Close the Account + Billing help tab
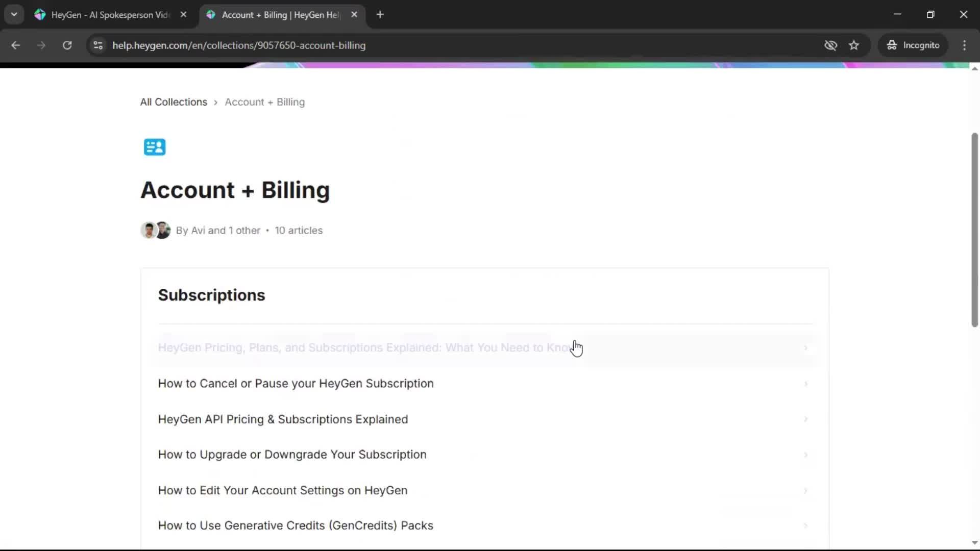The image size is (980, 551). (x=354, y=15)
